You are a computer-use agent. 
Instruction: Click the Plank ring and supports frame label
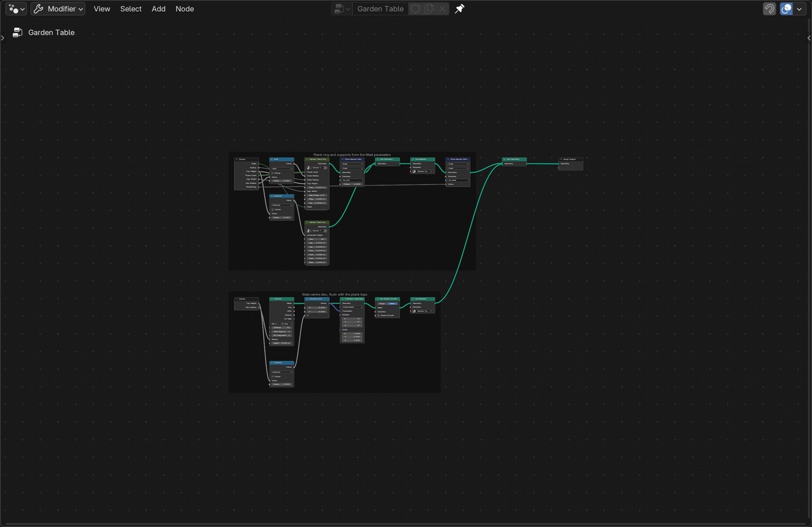point(352,155)
